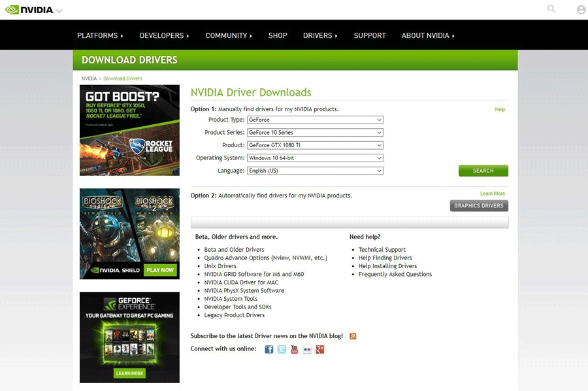
Task: Open the Beta and Older Drivers link
Action: pyautogui.click(x=234, y=250)
